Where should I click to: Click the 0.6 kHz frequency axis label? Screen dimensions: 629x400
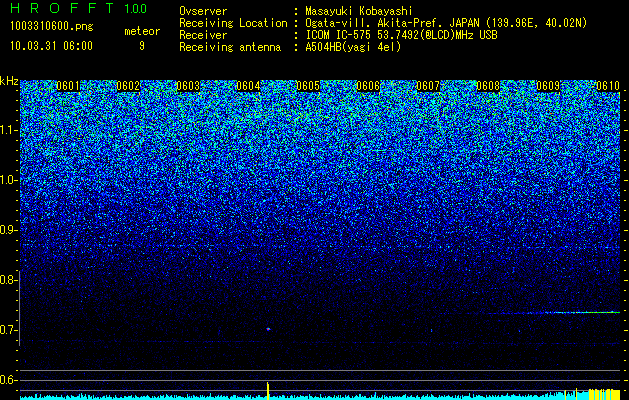[7, 380]
